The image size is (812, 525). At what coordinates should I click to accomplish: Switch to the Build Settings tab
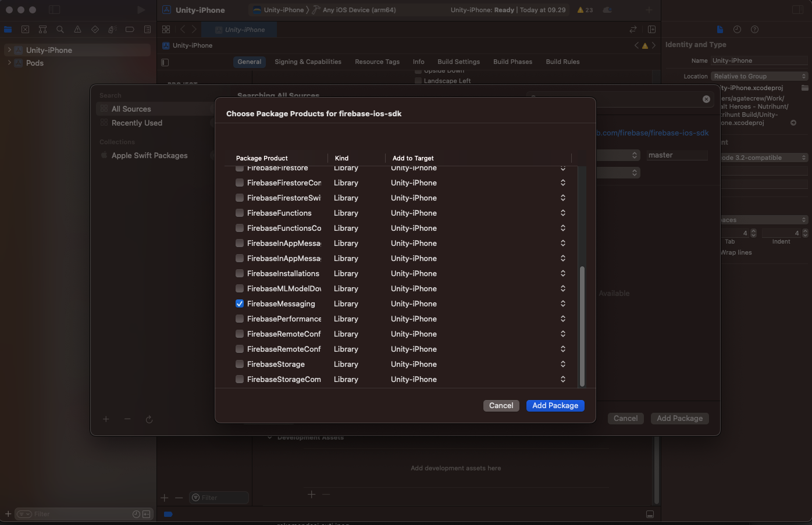pyautogui.click(x=458, y=62)
